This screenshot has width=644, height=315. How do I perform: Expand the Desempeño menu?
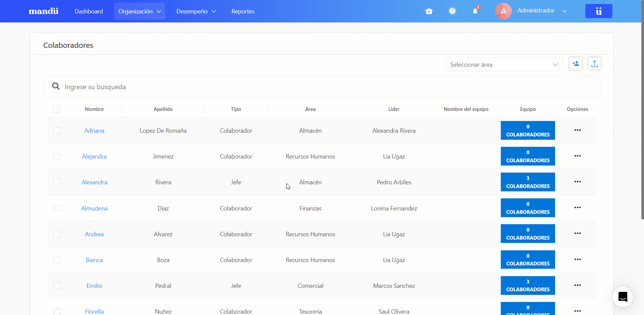click(196, 11)
